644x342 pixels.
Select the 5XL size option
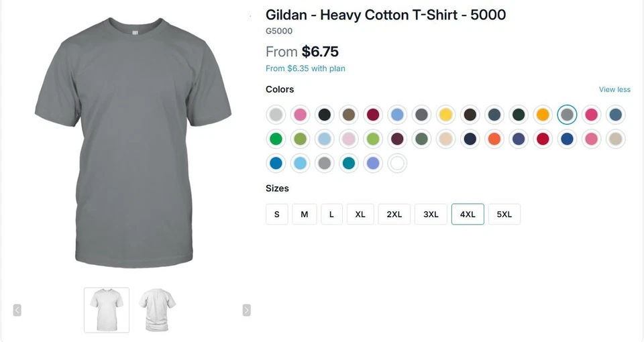pos(504,215)
